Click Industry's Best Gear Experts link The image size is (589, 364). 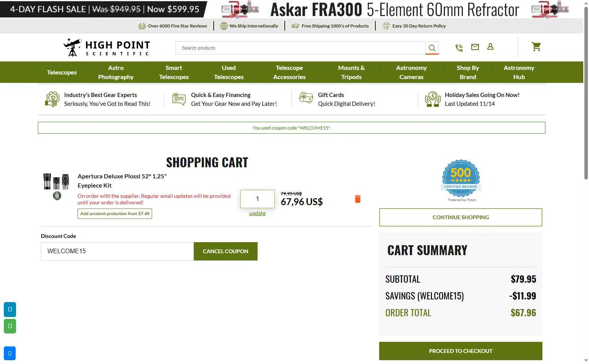click(x=107, y=99)
